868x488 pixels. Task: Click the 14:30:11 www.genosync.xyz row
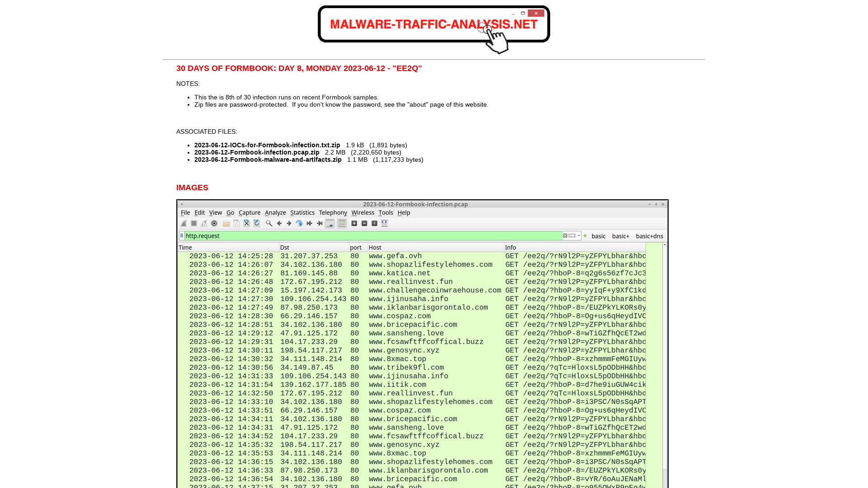tap(412, 351)
